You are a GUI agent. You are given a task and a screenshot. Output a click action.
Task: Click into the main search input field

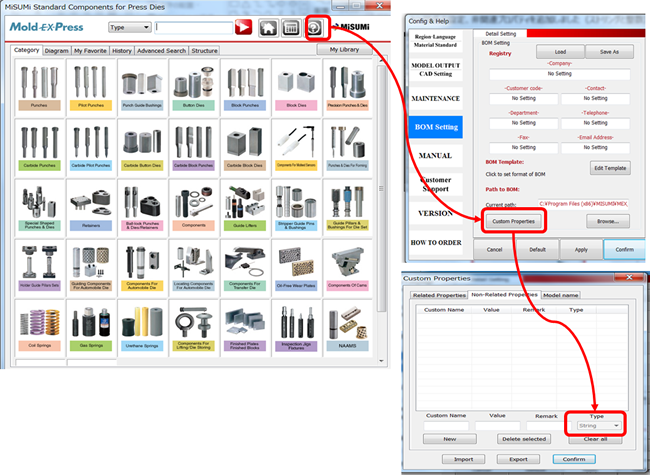(x=194, y=27)
